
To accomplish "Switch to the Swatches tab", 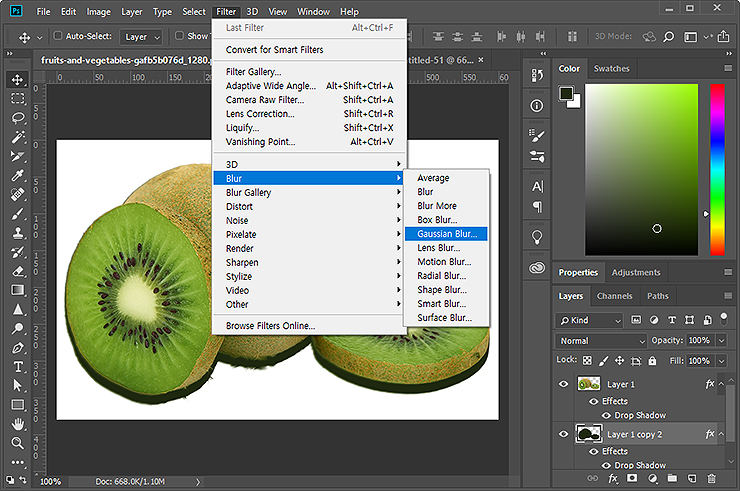I will click(x=611, y=68).
